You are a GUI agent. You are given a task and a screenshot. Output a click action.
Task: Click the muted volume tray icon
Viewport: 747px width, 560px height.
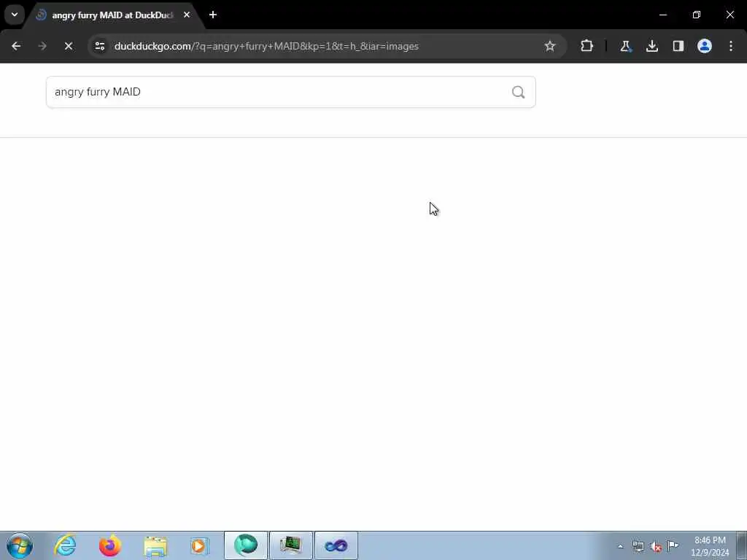(x=656, y=546)
